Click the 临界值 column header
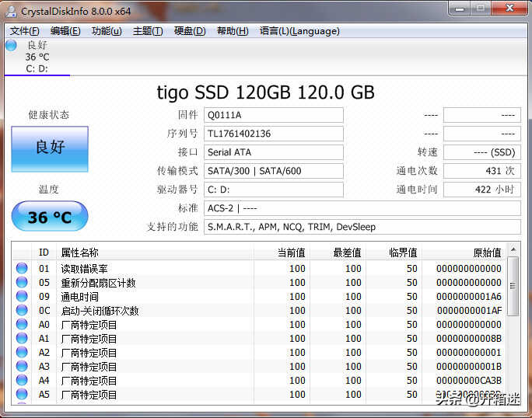The image size is (532, 418). [x=394, y=253]
